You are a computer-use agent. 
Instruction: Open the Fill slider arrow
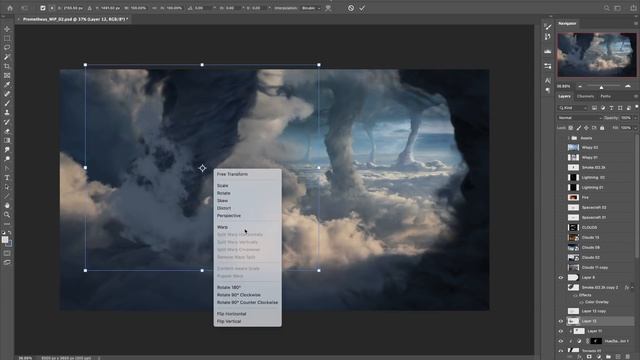pyautogui.click(x=636, y=128)
